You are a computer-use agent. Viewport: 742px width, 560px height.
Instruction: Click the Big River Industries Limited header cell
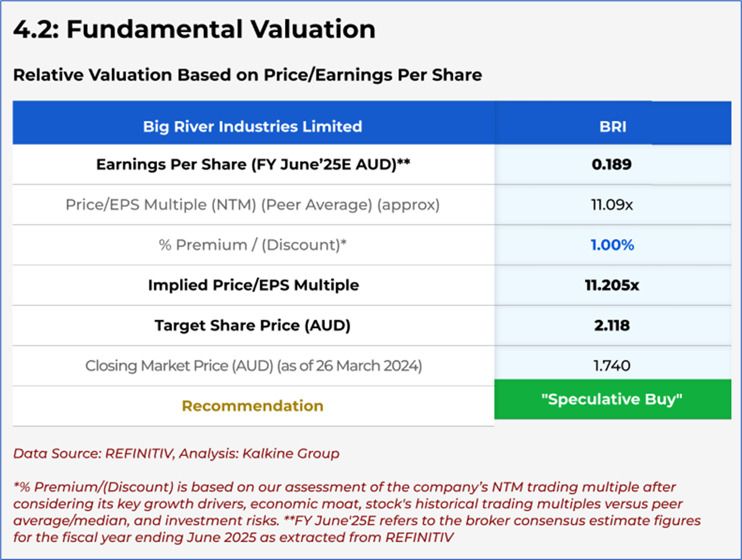click(253, 127)
